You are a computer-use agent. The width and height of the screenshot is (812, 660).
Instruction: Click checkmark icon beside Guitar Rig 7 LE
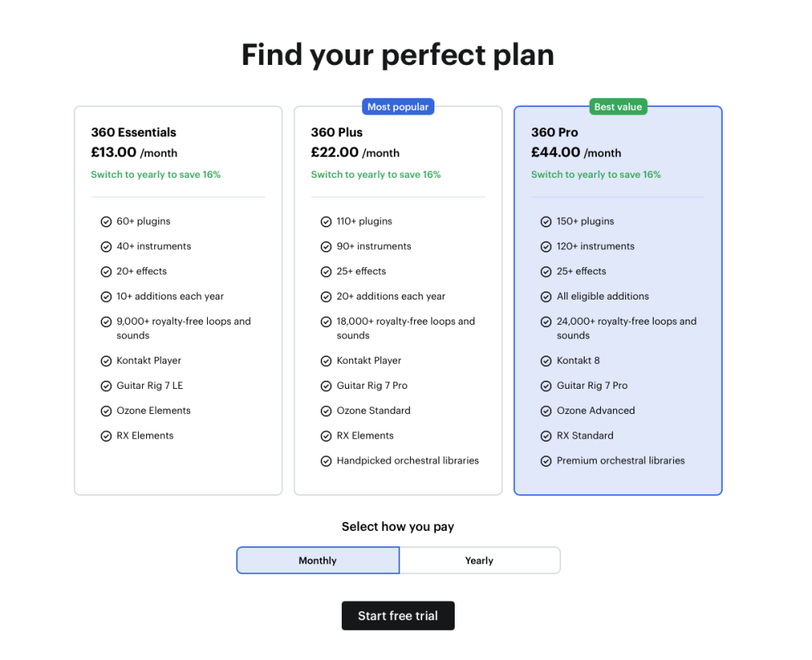tap(106, 386)
